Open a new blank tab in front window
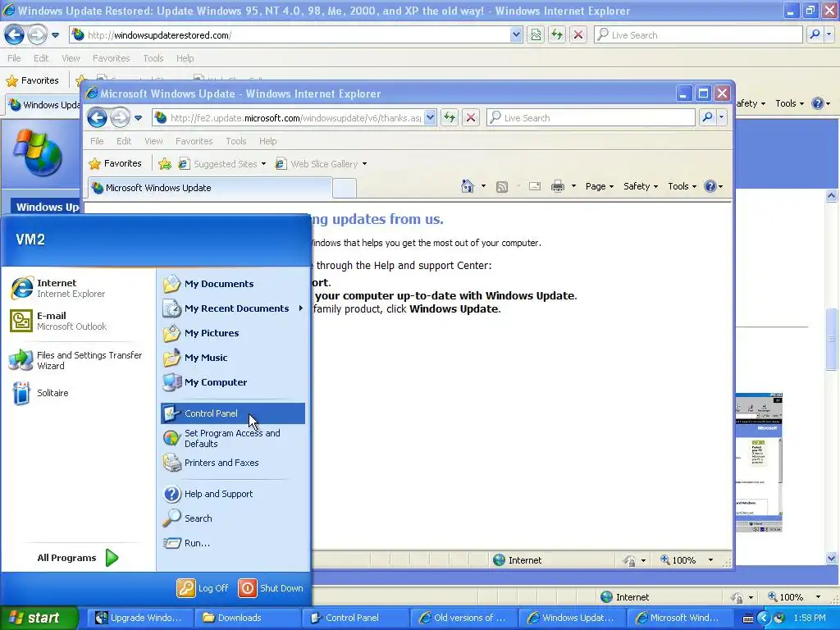The width and height of the screenshot is (840, 630). [x=345, y=189]
